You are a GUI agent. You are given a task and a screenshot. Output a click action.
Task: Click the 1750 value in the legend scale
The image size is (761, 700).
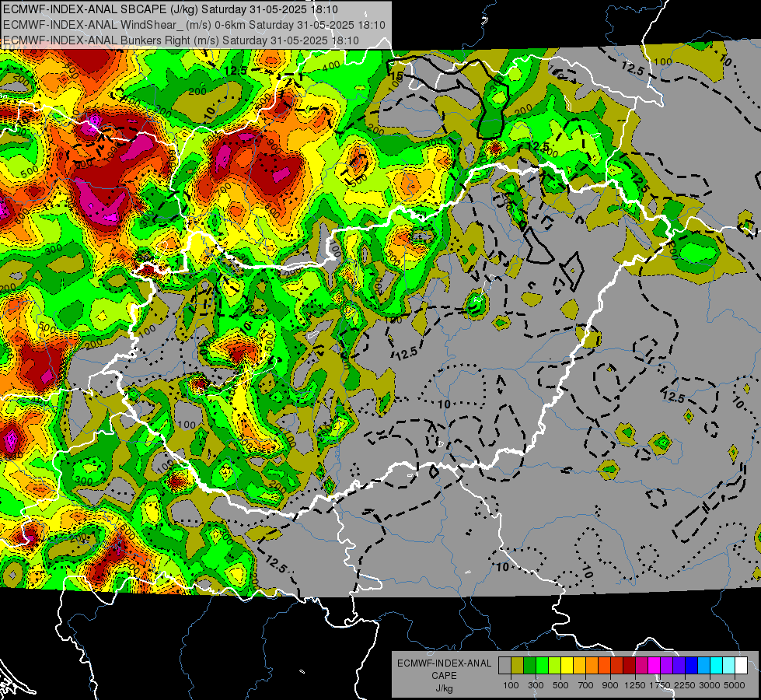(x=660, y=685)
